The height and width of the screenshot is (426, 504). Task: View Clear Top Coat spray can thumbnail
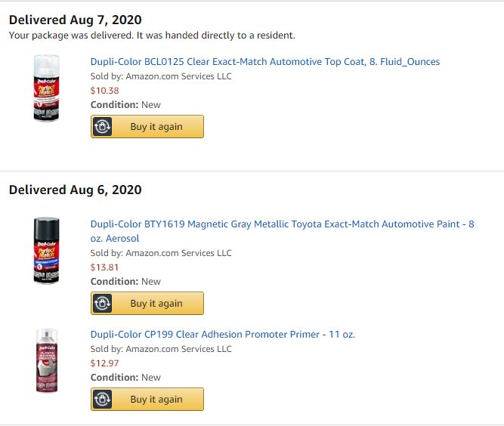pos(47,88)
